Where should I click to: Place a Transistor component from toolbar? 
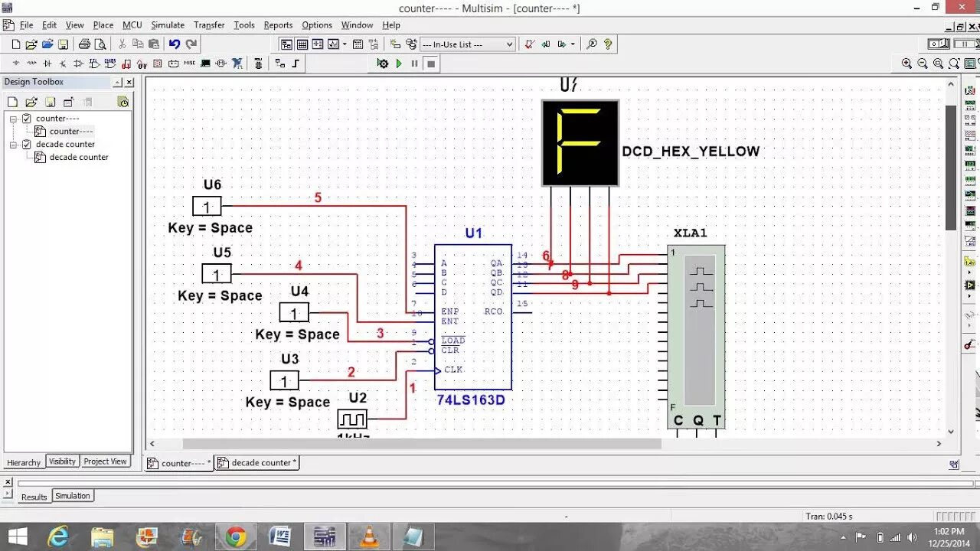(x=63, y=64)
